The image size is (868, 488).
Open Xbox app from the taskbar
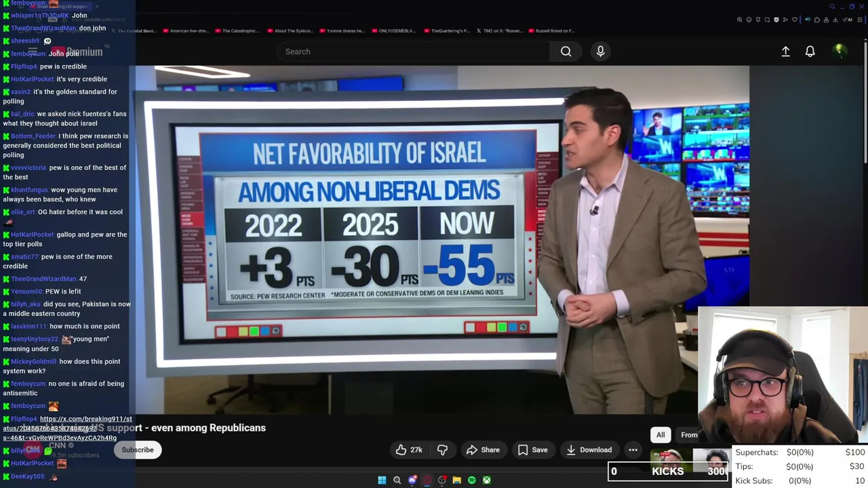[486, 480]
